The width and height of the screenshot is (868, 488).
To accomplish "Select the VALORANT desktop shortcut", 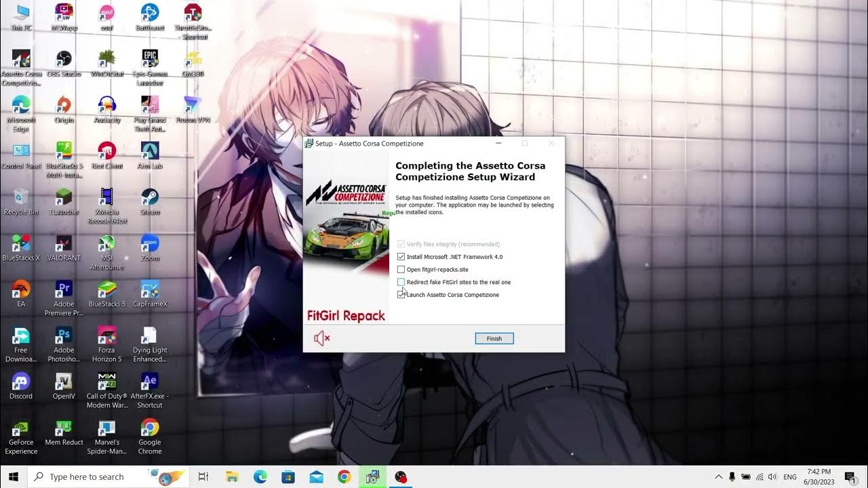I will [x=64, y=248].
